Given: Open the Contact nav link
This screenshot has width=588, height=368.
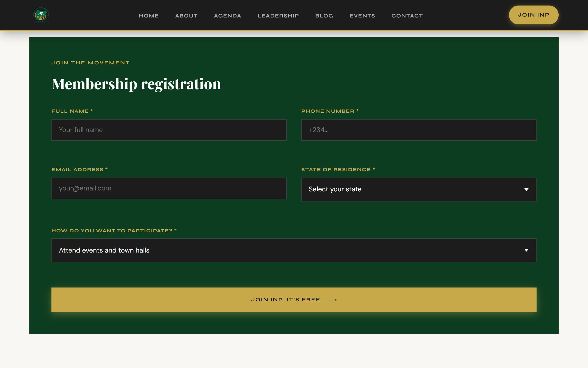Looking at the screenshot, I should tap(407, 16).
